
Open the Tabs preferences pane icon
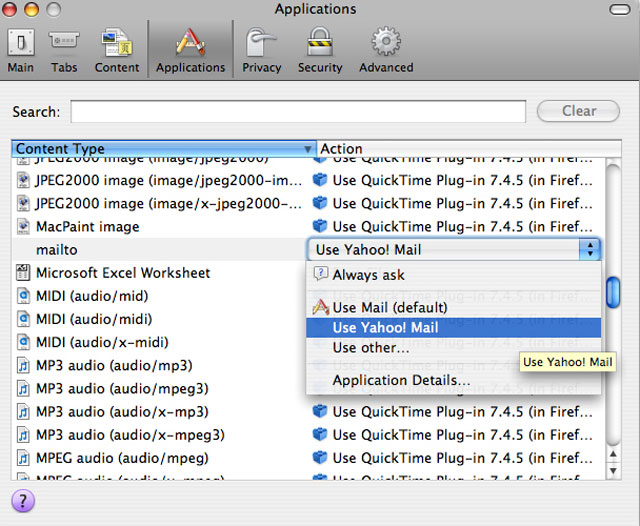(64, 41)
